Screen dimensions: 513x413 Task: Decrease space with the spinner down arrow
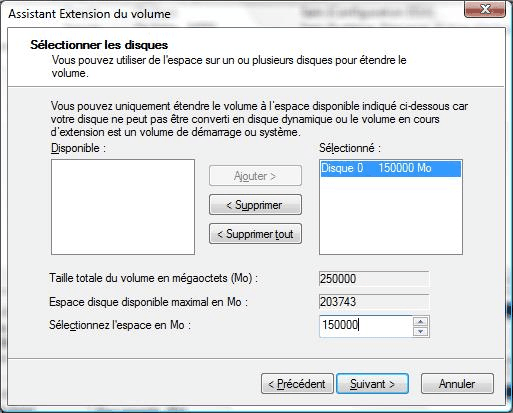[x=421, y=331]
